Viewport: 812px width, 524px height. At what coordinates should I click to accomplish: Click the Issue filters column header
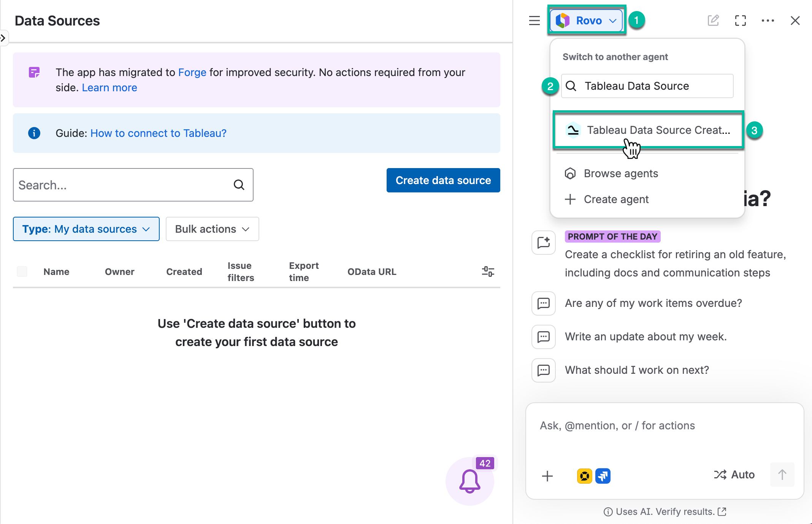(x=241, y=272)
